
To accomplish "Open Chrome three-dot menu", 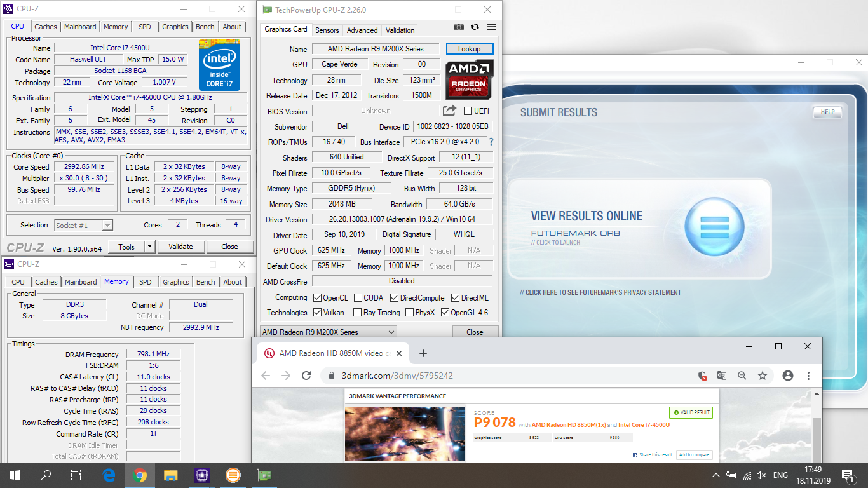I will [x=808, y=376].
